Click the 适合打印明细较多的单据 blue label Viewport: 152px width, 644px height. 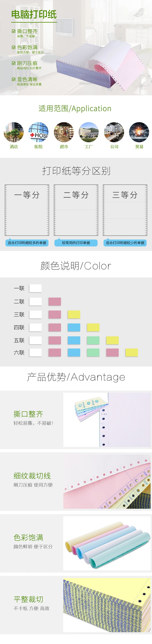coord(27,243)
